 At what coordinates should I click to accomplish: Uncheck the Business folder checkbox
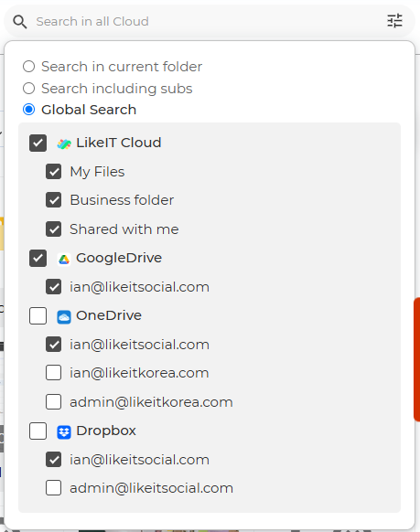coord(54,200)
